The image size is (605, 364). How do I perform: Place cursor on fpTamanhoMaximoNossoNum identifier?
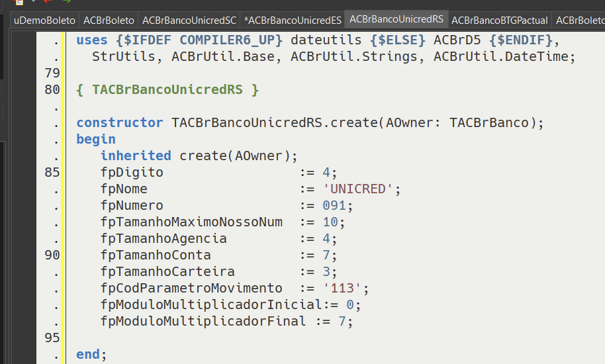click(x=191, y=222)
